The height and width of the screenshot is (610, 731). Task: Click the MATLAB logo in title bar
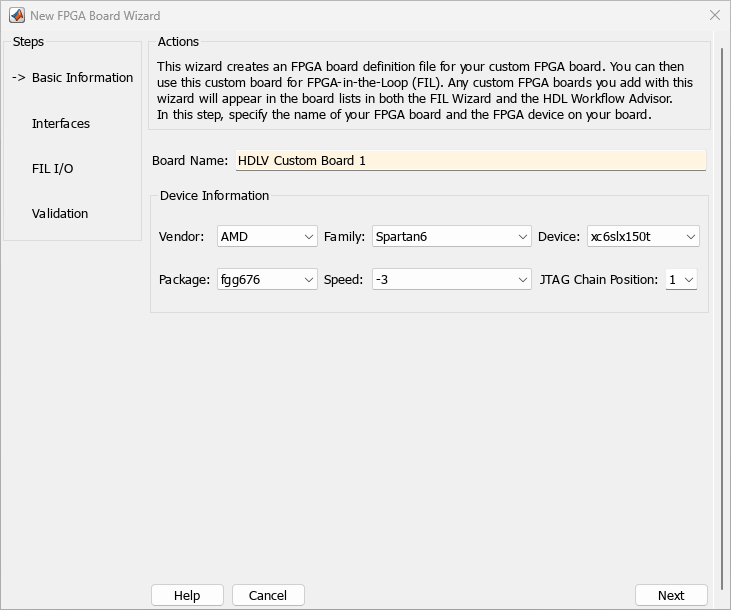point(16,15)
